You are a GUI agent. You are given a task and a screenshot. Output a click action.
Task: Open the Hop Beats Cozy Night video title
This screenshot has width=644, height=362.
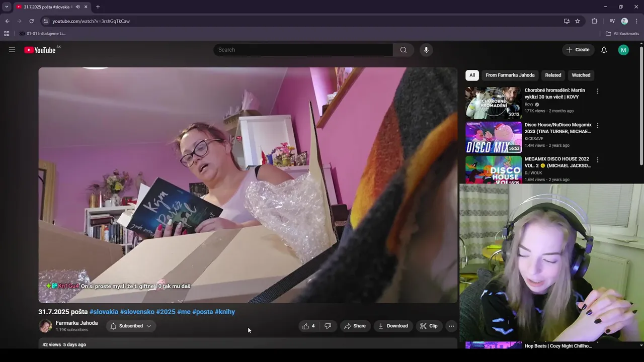pyautogui.click(x=558, y=346)
